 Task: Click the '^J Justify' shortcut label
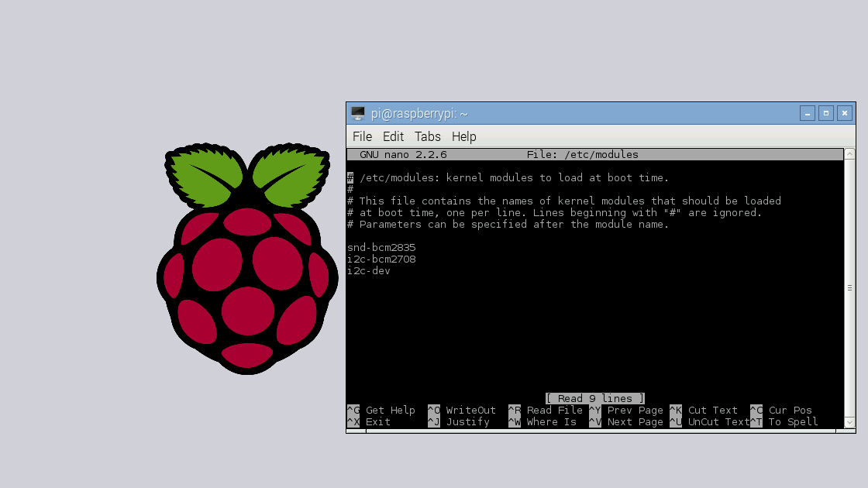[x=459, y=421]
